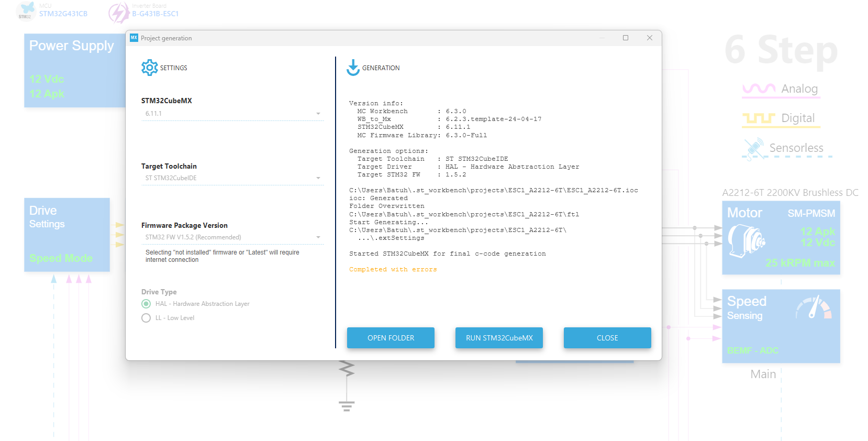
Task: Click the Settings gear icon
Action: (x=149, y=68)
